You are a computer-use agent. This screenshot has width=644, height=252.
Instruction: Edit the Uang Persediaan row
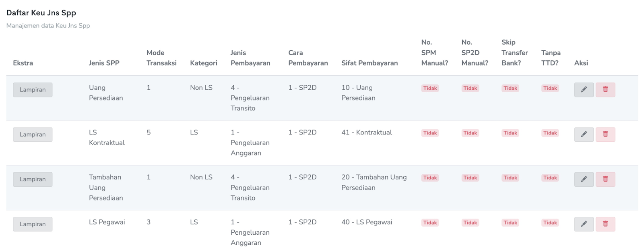tap(584, 90)
